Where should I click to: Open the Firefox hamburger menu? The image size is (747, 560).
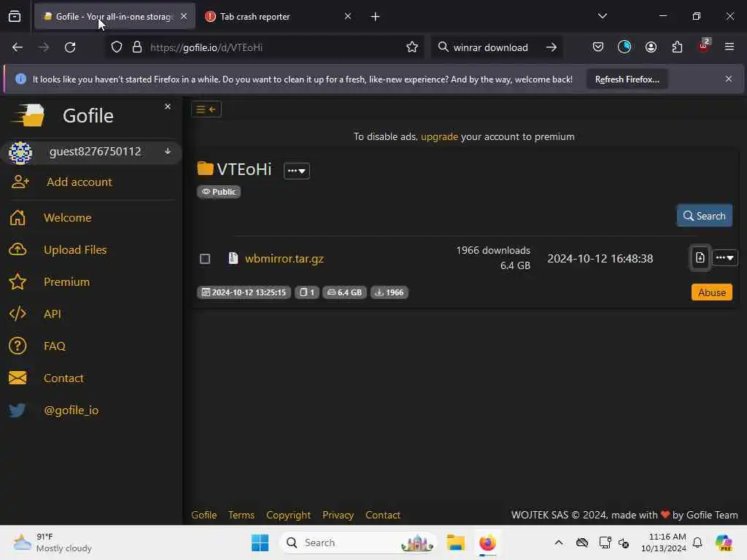(x=729, y=47)
